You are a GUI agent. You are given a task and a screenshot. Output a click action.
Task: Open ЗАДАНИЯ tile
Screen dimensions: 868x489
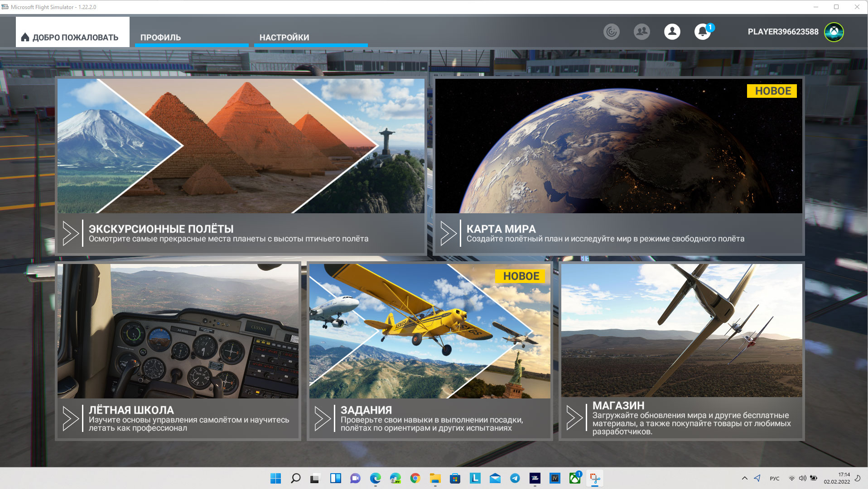point(430,351)
